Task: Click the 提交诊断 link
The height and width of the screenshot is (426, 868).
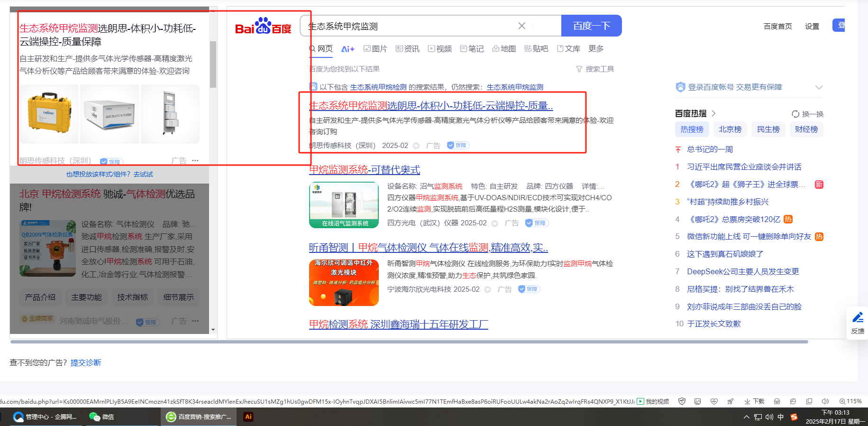Action: (86, 362)
